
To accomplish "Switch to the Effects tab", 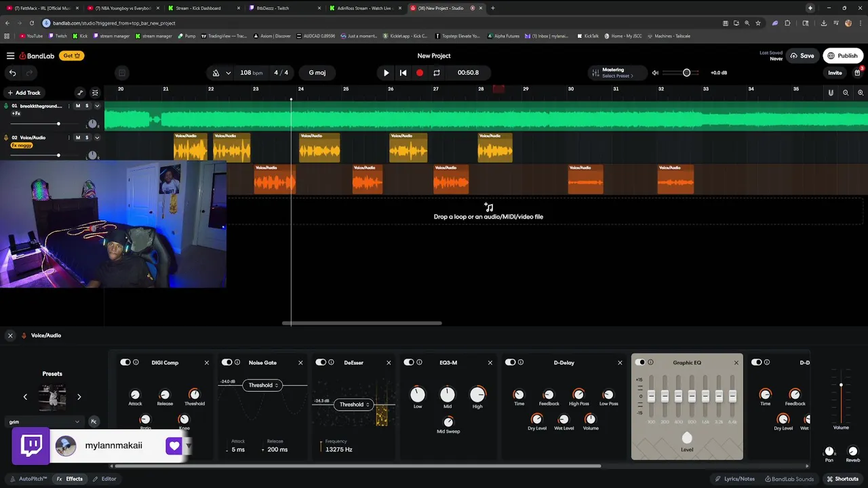I will click(x=70, y=479).
